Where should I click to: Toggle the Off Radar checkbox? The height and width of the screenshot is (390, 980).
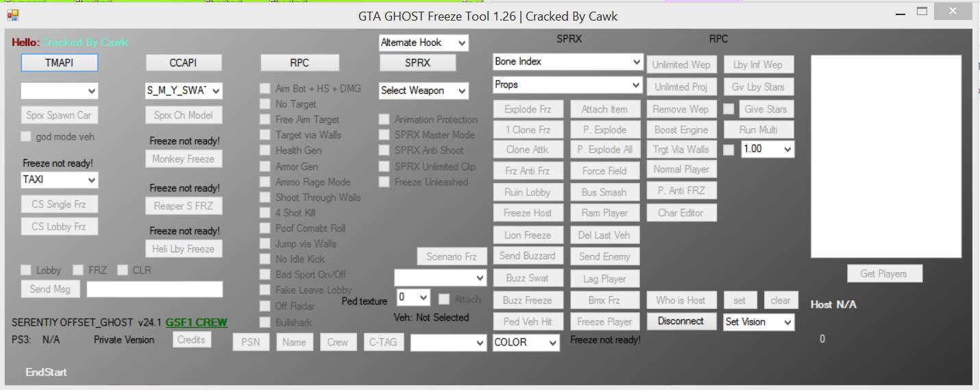(265, 306)
